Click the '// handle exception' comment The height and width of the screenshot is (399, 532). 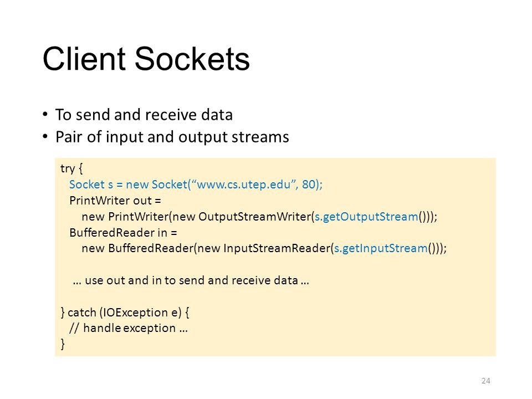click(129, 328)
